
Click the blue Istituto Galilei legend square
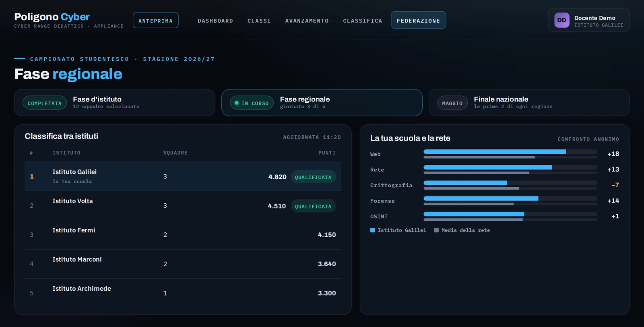click(372, 230)
